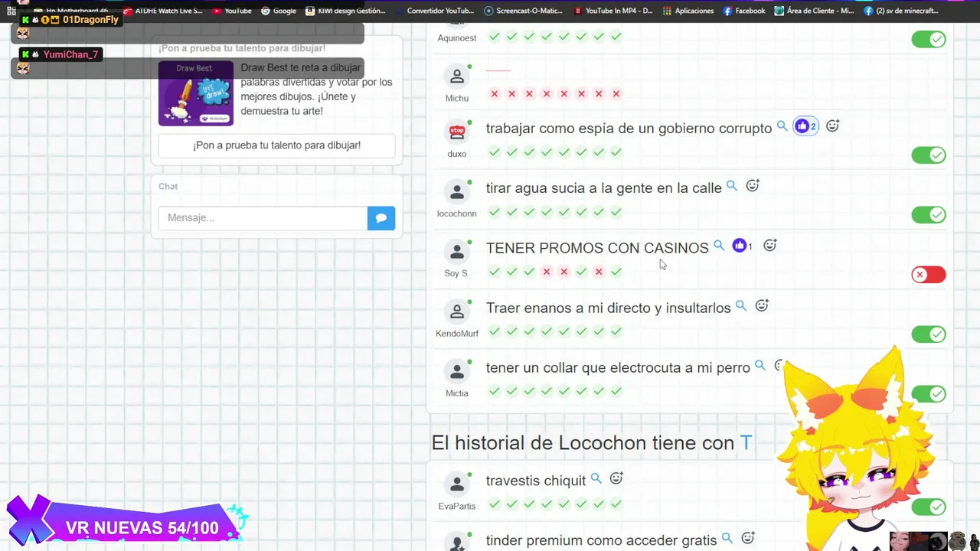Viewport: 980px width, 551px height.
Task: Add emoji reaction to 'travestis chiquit'
Action: tap(616, 478)
